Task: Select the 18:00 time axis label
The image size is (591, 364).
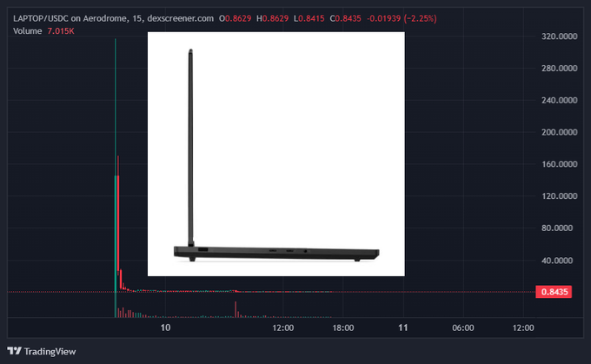Action: click(x=343, y=328)
